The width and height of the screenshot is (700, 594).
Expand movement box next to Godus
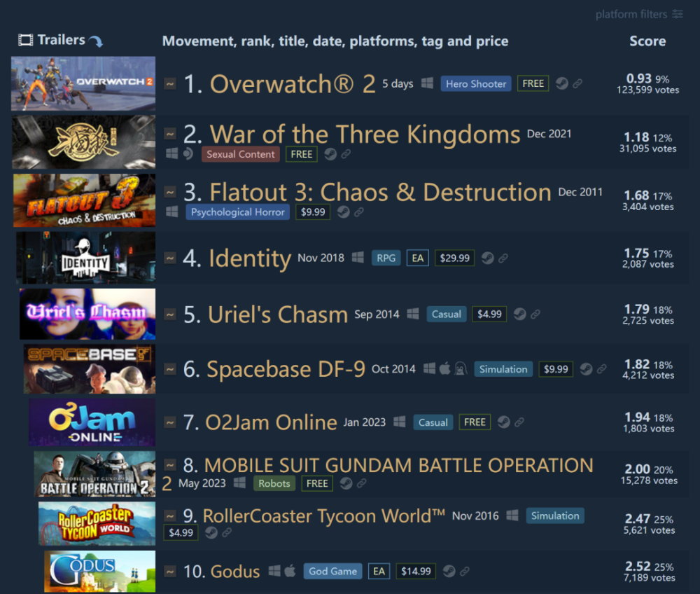pyautogui.click(x=170, y=571)
